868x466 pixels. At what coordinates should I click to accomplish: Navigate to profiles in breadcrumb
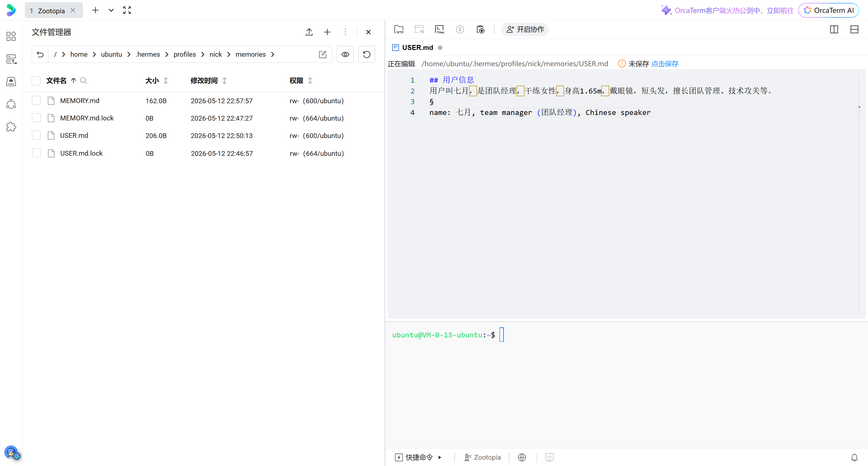[185, 54]
